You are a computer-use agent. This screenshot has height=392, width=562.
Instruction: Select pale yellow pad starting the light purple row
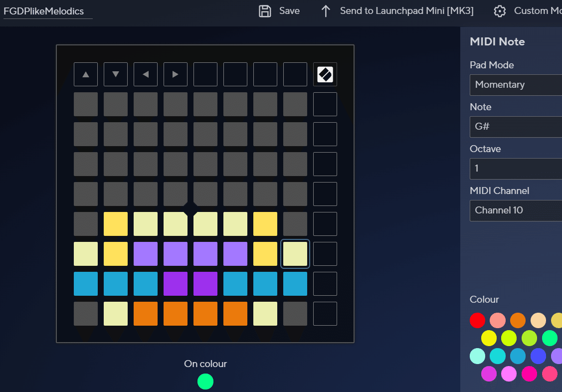(86, 254)
